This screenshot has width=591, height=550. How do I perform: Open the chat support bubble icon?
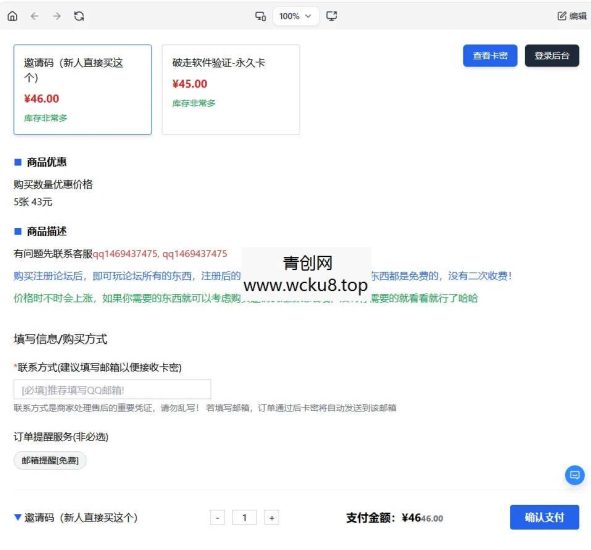[575, 475]
